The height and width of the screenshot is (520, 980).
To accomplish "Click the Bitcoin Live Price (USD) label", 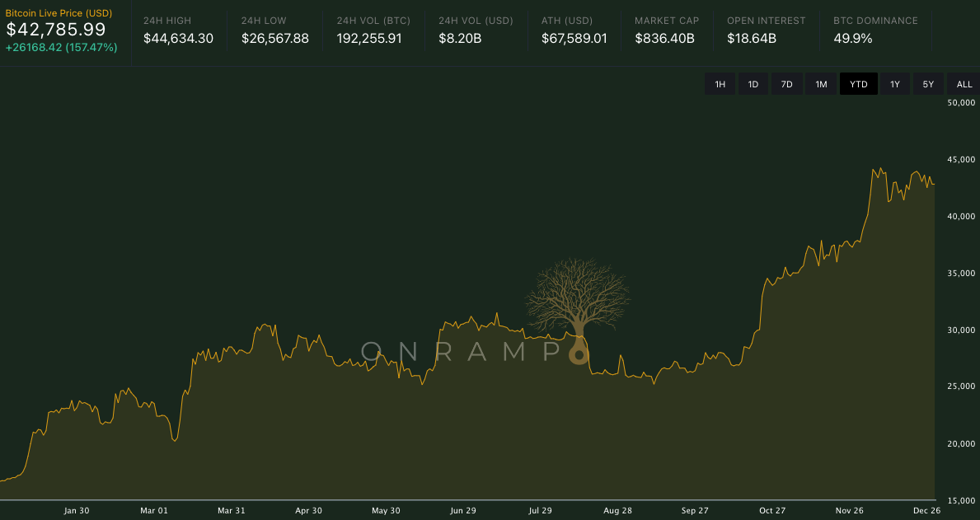I will click(x=59, y=13).
